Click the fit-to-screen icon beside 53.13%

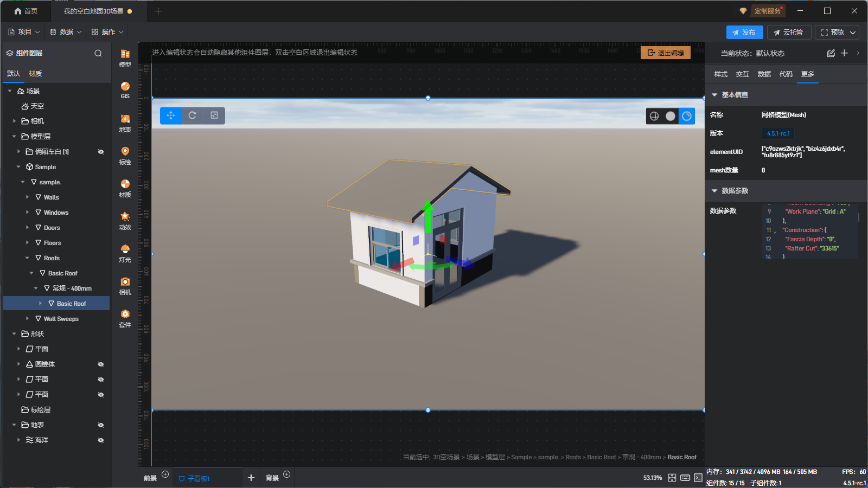point(672,478)
